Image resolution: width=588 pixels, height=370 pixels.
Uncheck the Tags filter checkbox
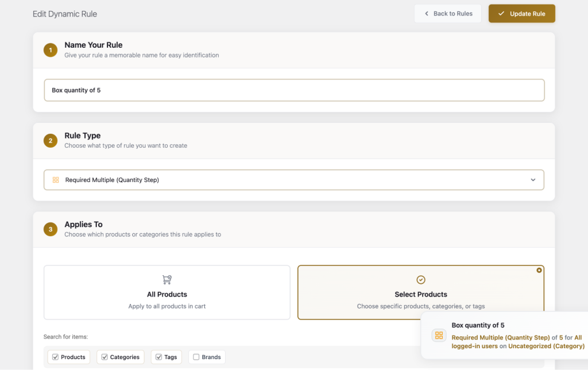coord(159,357)
